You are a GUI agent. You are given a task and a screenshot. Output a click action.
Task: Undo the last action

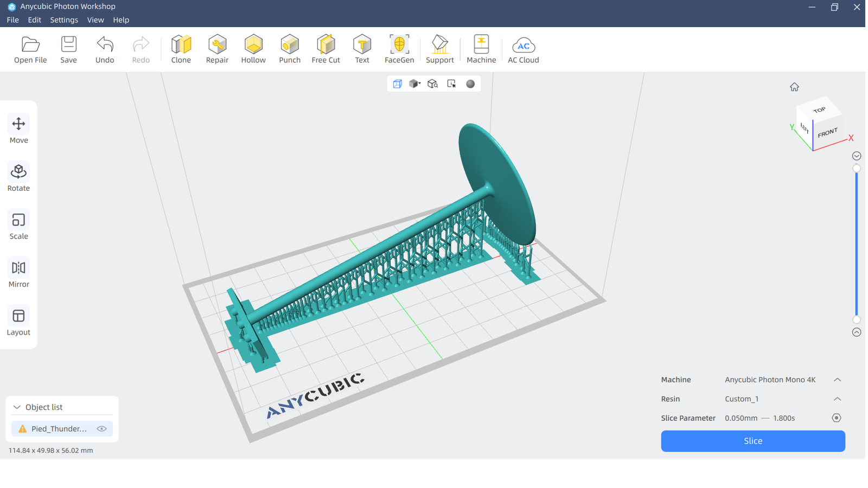105,49
